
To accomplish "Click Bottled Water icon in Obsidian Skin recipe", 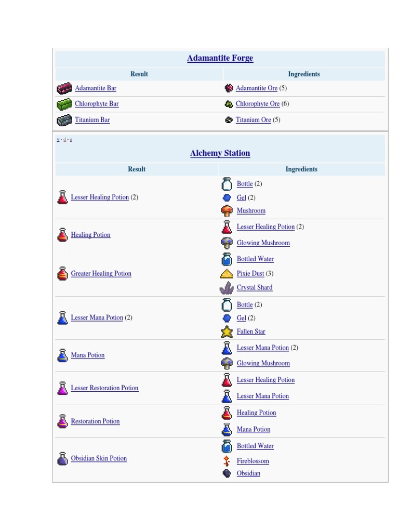I will [x=227, y=446].
